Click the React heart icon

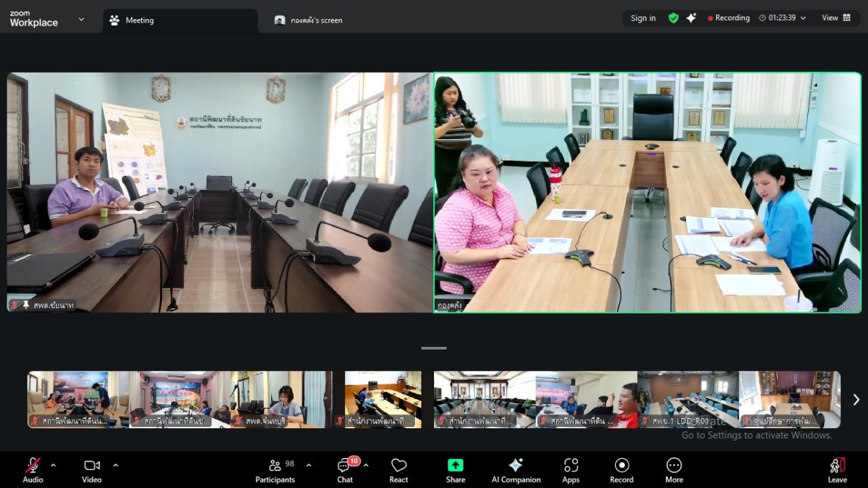[399, 470]
